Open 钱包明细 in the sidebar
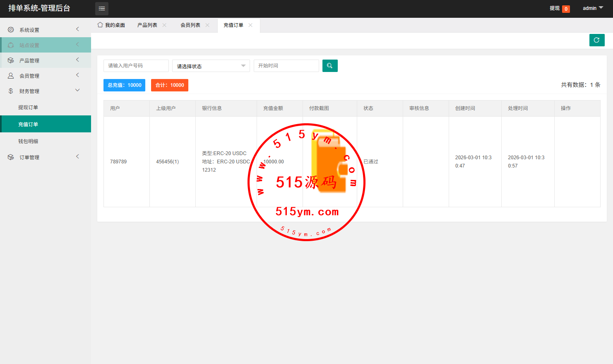This screenshot has width=613, height=364. (28, 141)
